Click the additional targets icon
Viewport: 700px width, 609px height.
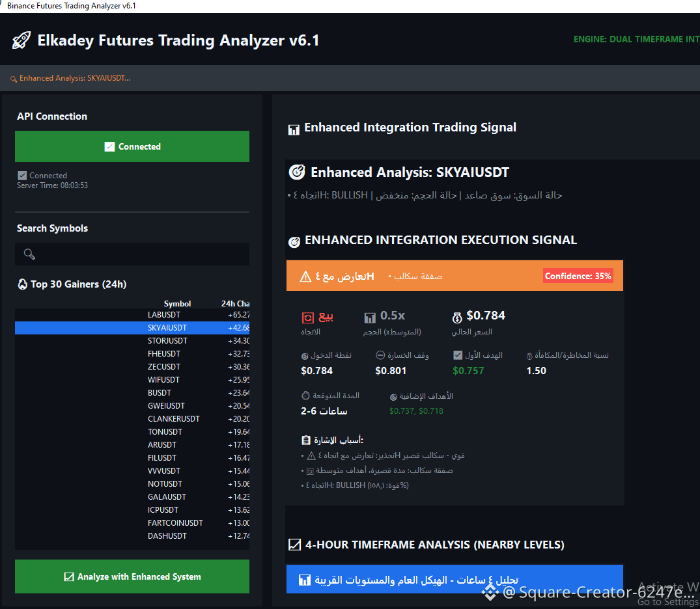[x=393, y=397]
